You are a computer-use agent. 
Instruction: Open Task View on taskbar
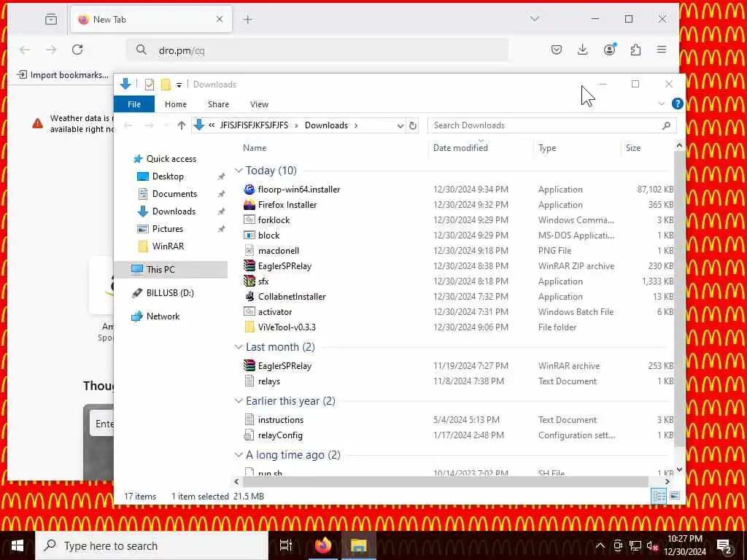[285, 545]
